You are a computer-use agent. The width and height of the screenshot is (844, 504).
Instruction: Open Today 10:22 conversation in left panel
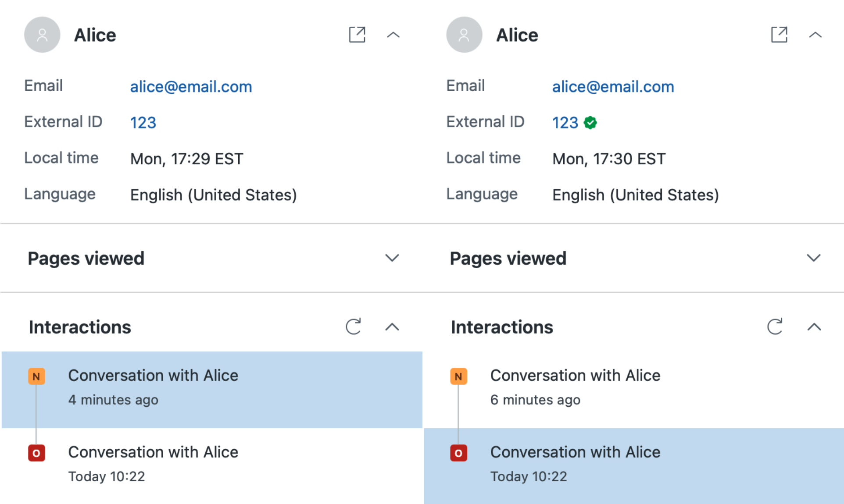(x=212, y=466)
